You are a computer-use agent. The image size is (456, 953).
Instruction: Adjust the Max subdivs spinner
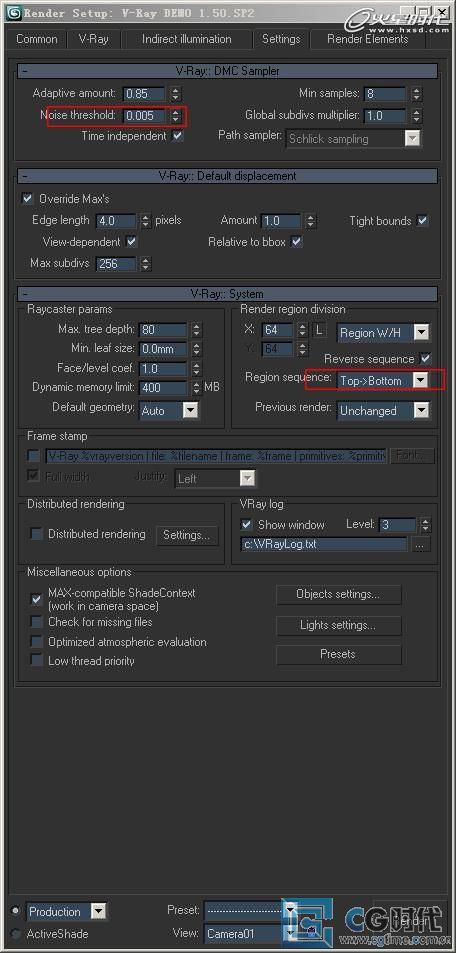(146, 264)
